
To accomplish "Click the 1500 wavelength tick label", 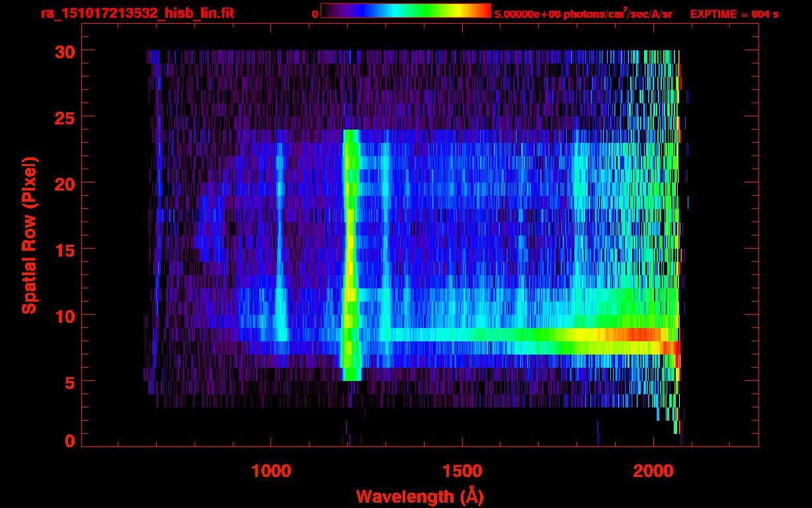I will pos(462,471).
